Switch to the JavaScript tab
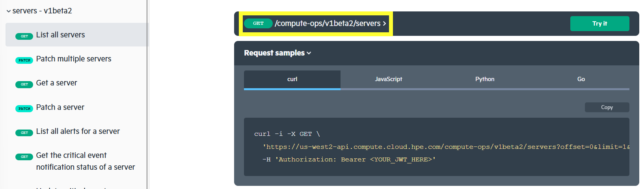This screenshot has height=189, width=644. (389, 80)
